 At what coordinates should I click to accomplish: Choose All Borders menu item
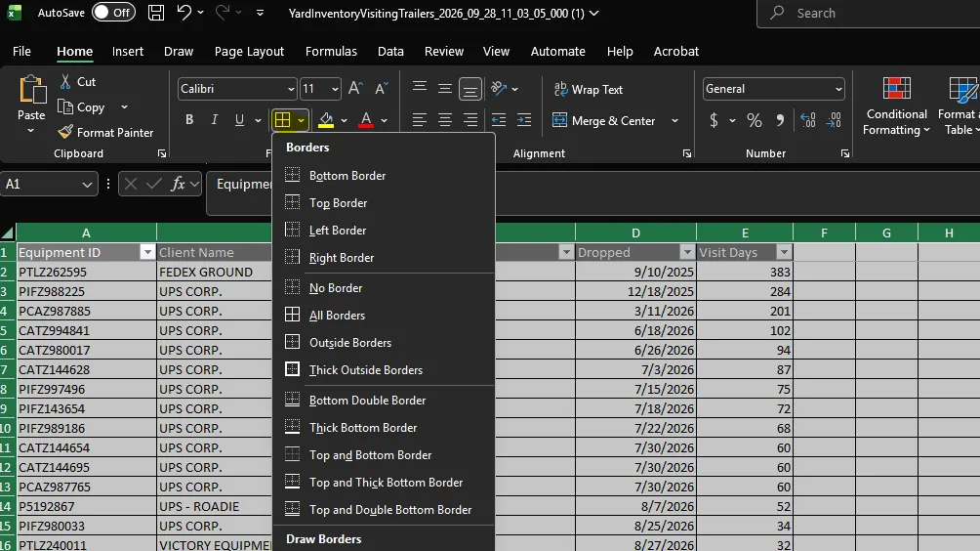pyautogui.click(x=384, y=316)
